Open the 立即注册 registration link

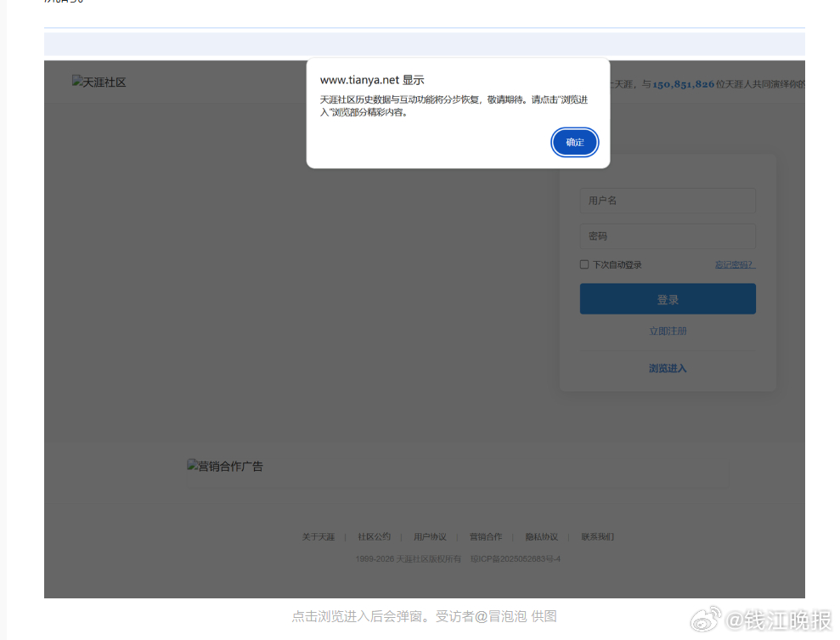tap(668, 331)
